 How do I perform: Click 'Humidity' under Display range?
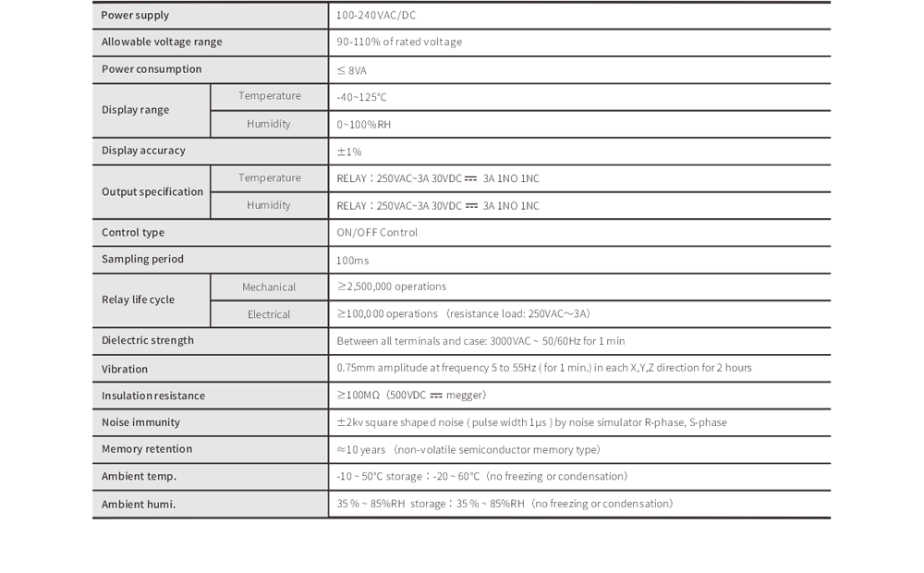(269, 124)
